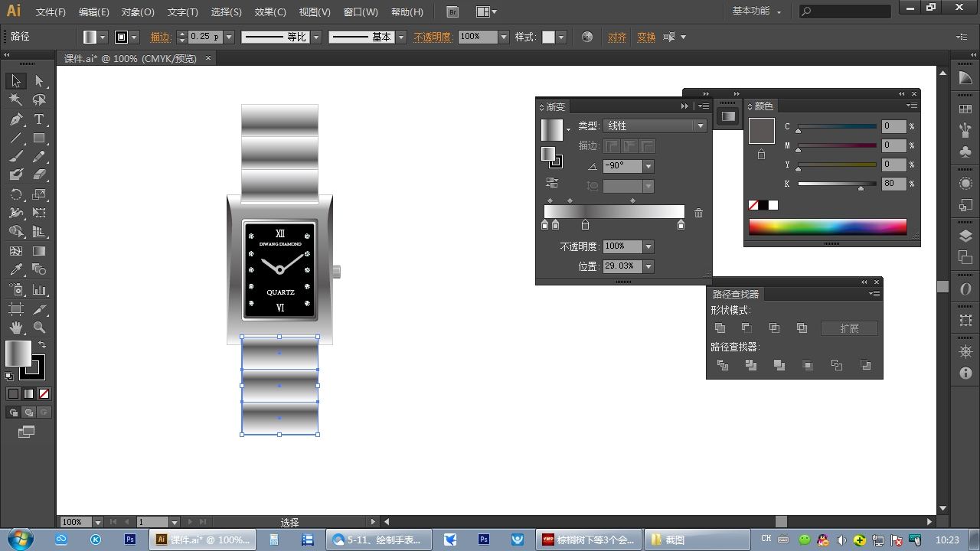Open zoom level 100% dropdown at bottom

(x=98, y=522)
